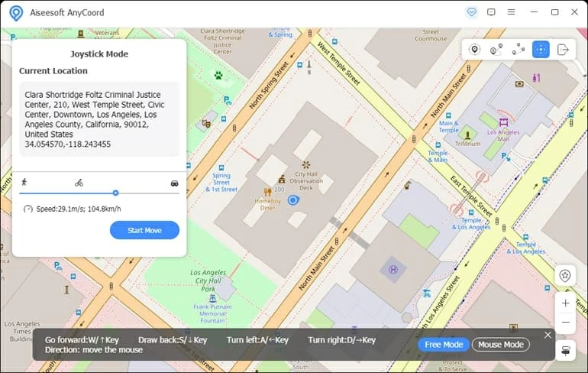This screenshot has width=588, height=373.
Task: Close the joystick keyboard hints bar
Action: [548, 335]
